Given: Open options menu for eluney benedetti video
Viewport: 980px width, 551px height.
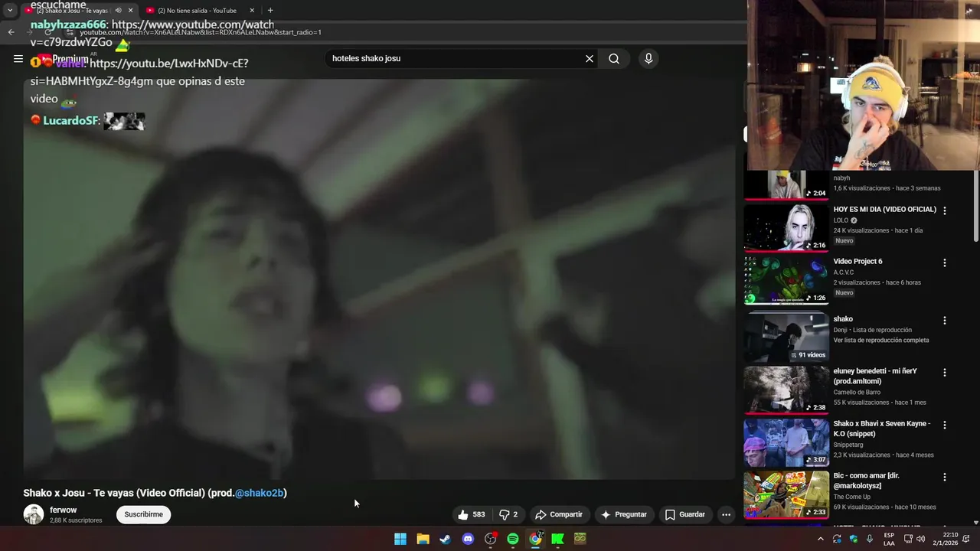Looking at the screenshot, I should pos(944,373).
